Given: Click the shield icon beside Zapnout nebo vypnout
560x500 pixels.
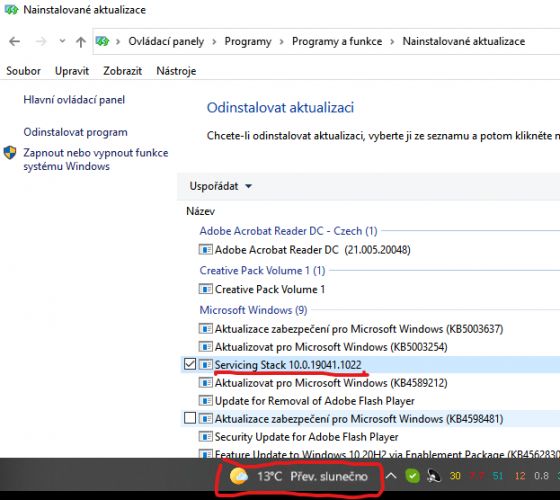Looking at the screenshot, I should 10,153.
